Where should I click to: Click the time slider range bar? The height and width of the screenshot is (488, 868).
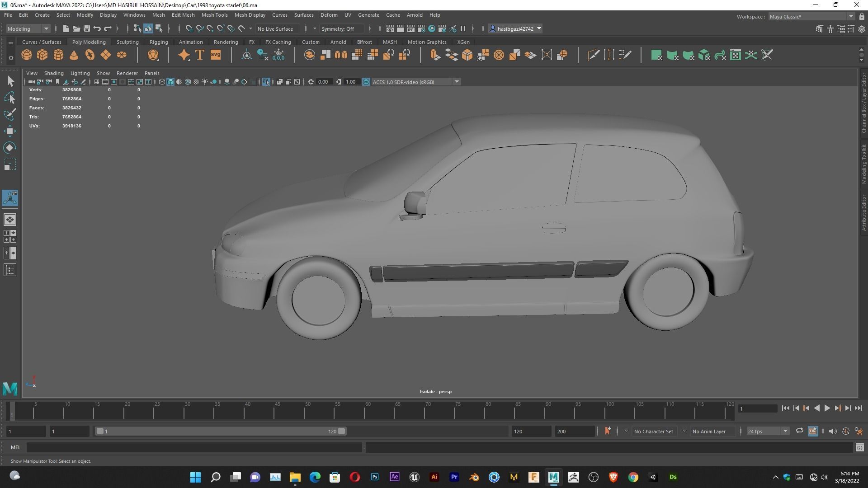[x=221, y=431]
